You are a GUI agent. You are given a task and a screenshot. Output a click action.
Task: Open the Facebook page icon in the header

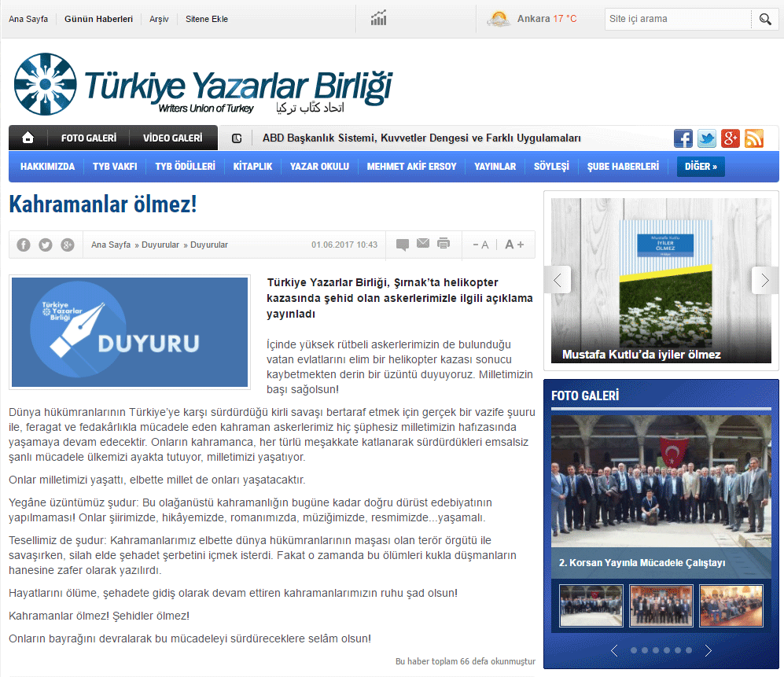683,138
